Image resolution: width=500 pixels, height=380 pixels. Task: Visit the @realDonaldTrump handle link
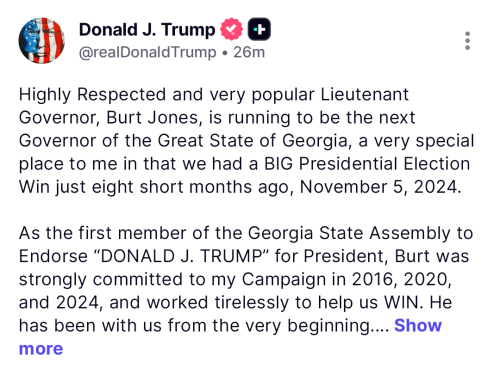[148, 52]
